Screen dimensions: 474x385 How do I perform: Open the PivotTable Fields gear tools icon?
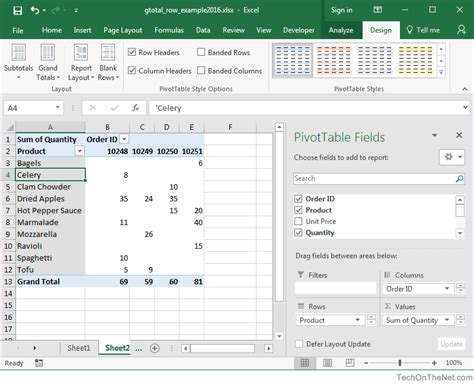452,157
